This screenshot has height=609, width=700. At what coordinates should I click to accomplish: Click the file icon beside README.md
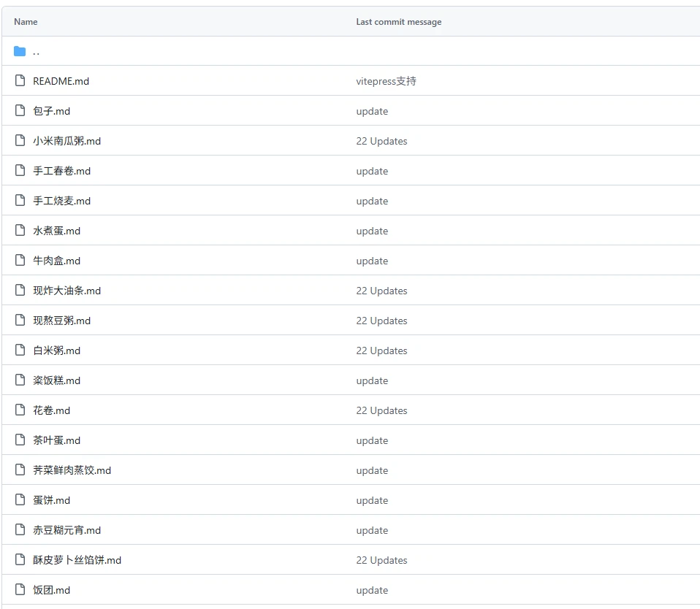(20, 81)
